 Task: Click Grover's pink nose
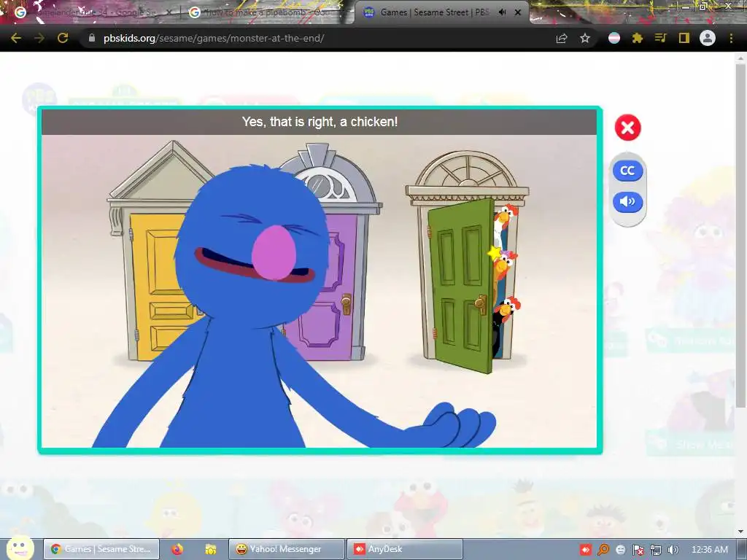pos(274,252)
